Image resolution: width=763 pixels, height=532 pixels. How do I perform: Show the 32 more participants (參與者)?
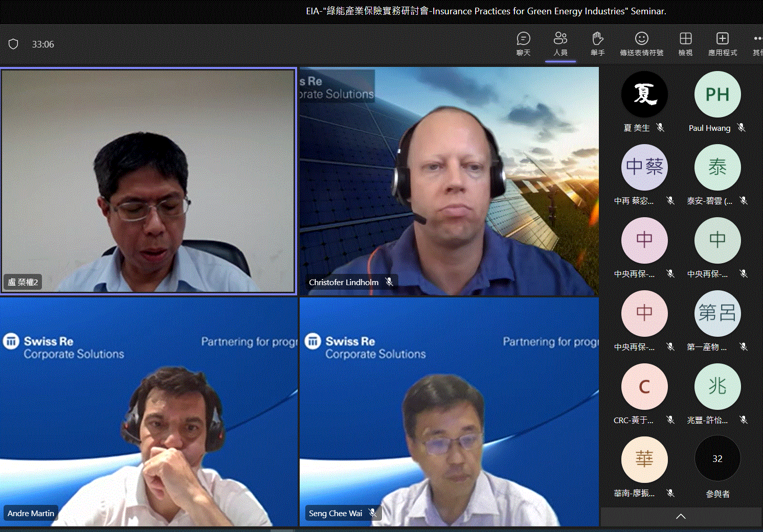tap(717, 459)
